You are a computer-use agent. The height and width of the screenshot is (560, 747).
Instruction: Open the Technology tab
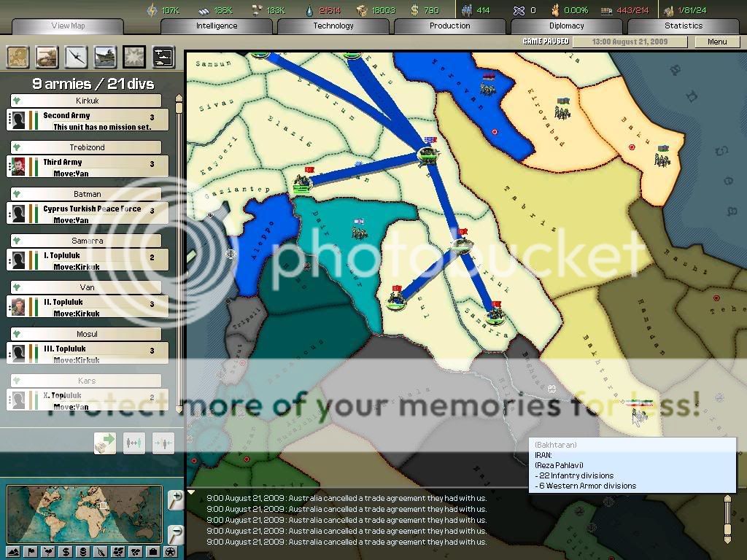(x=333, y=26)
